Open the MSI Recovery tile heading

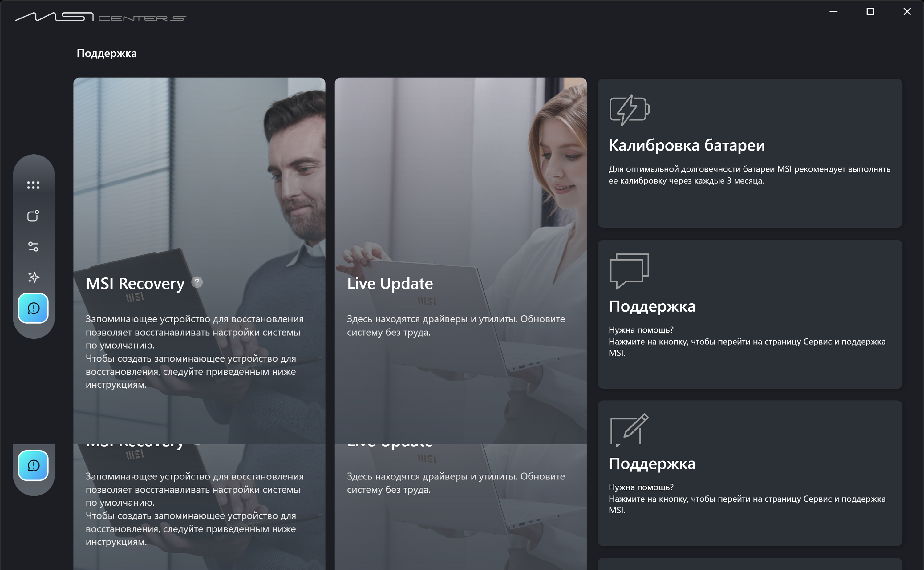point(135,284)
